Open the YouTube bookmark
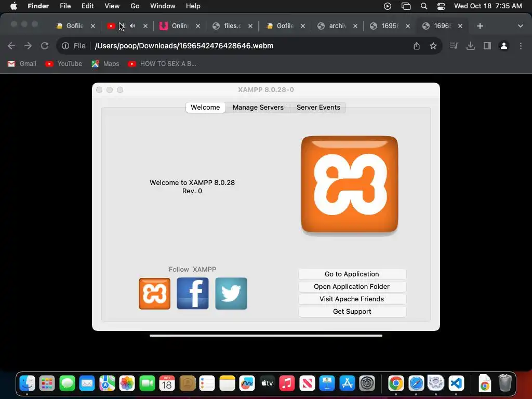The height and width of the screenshot is (399, 532). 64,64
